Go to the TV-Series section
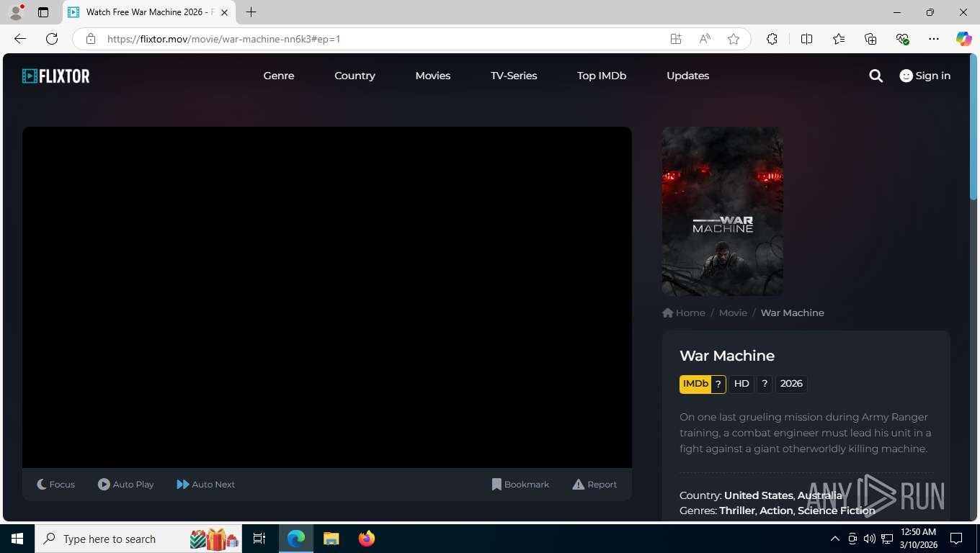Viewport: 980px width, 553px height. coord(514,76)
